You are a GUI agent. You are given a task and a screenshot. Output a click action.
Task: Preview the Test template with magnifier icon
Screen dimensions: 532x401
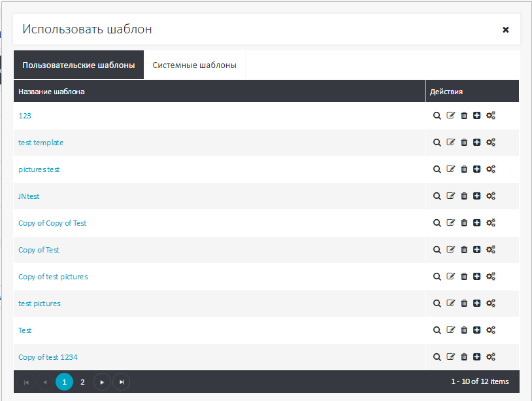[x=437, y=330]
